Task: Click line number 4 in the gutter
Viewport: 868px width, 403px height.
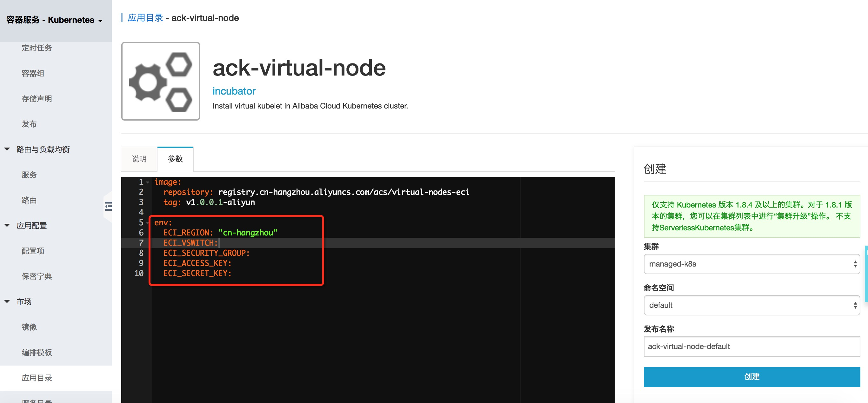Action: [141, 212]
